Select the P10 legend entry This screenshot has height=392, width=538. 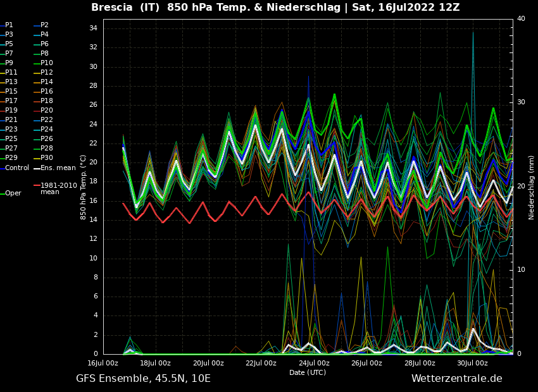click(x=47, y=63)
